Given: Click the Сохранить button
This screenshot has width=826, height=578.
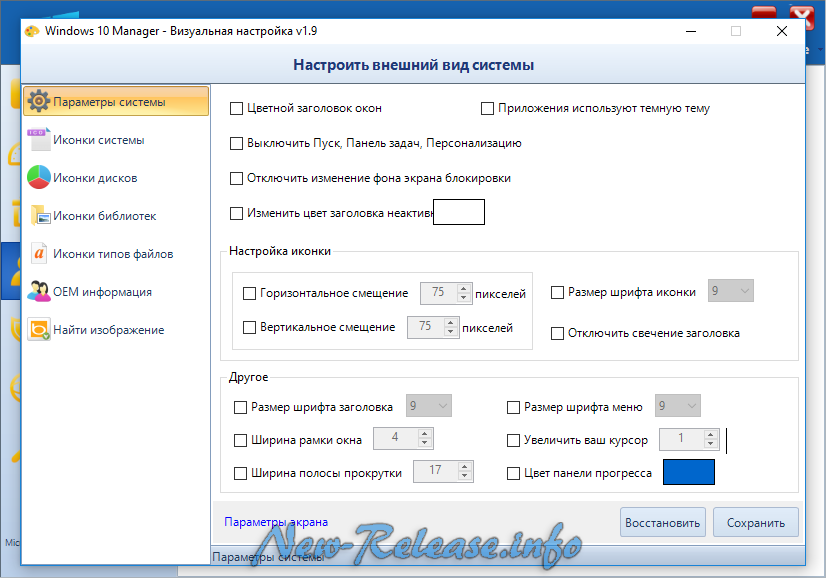Looking at the screenshot, I should click(755, 522).
